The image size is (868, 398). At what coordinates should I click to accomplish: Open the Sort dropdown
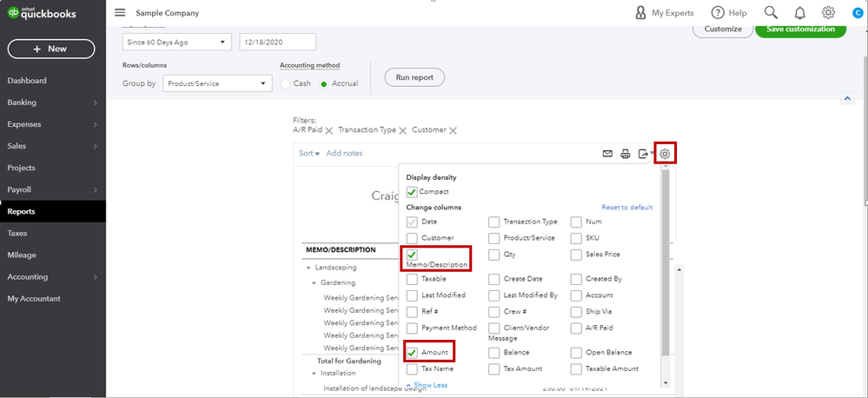[x=308, y=154]
